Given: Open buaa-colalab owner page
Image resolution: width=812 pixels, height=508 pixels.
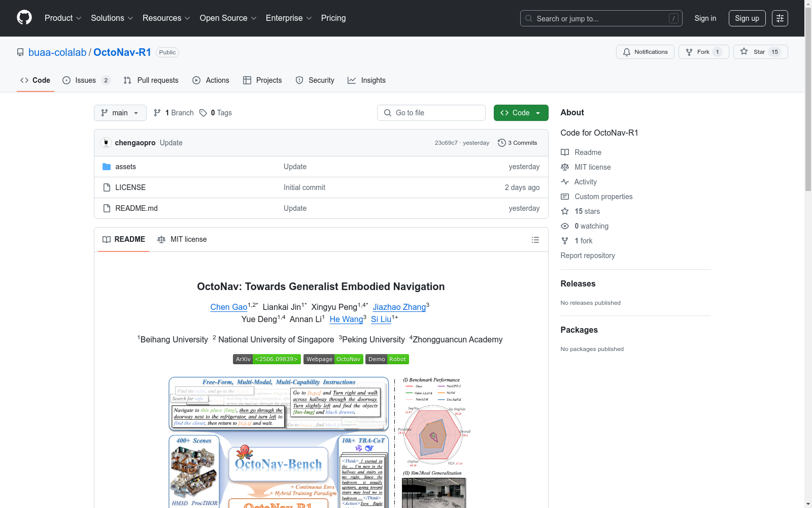Looking at the screenshot, I should pyautogui.click(x=57, y=52).
